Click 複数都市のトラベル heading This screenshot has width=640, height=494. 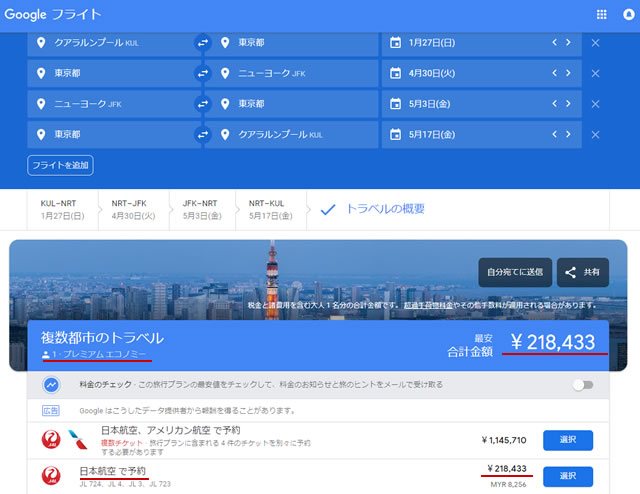click(x=102, y=338)
